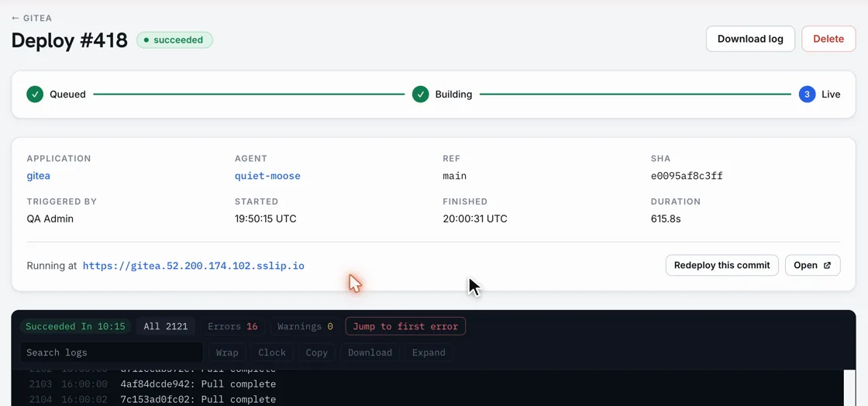The width and height of the screenshot is (868, 406).
Task: Click the SHA value e0095af8c3ff
Action: pyautogui.click(x=687, y=176)
